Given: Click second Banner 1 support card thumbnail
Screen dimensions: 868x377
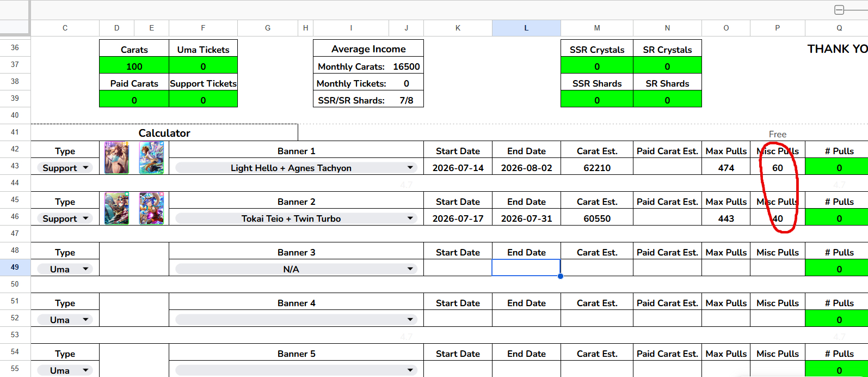Looking at the screenshot, I should click(x=151, y=158).
